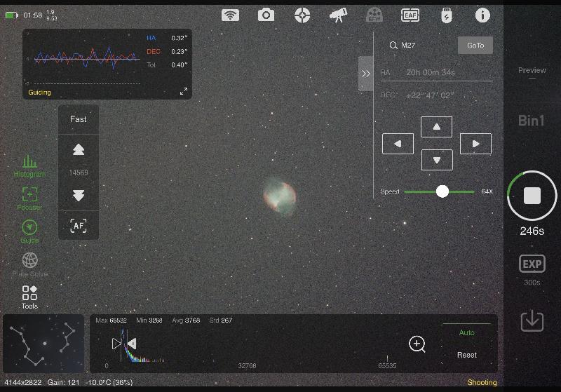The image size is (561, 392).
Task: Open the Wi-Fi settings icon
Action: pyautogui.click(x=230, y=15)
